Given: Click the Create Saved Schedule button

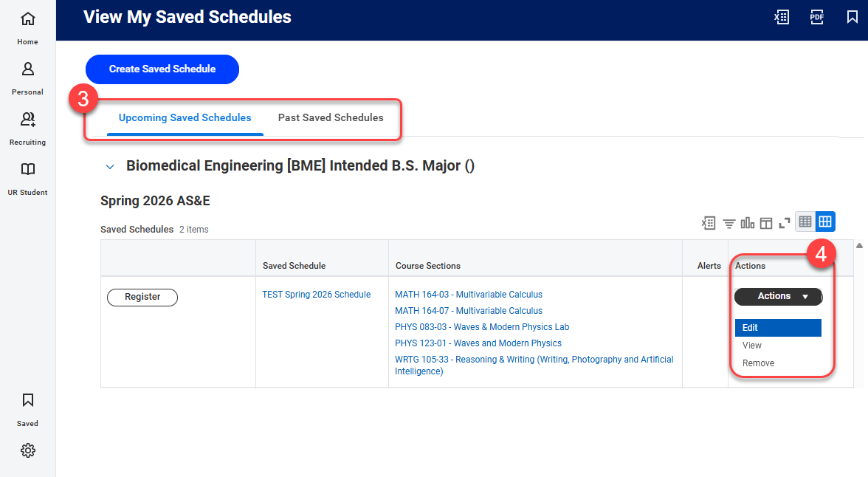Looking at the screenshot, I should (162, 69).
